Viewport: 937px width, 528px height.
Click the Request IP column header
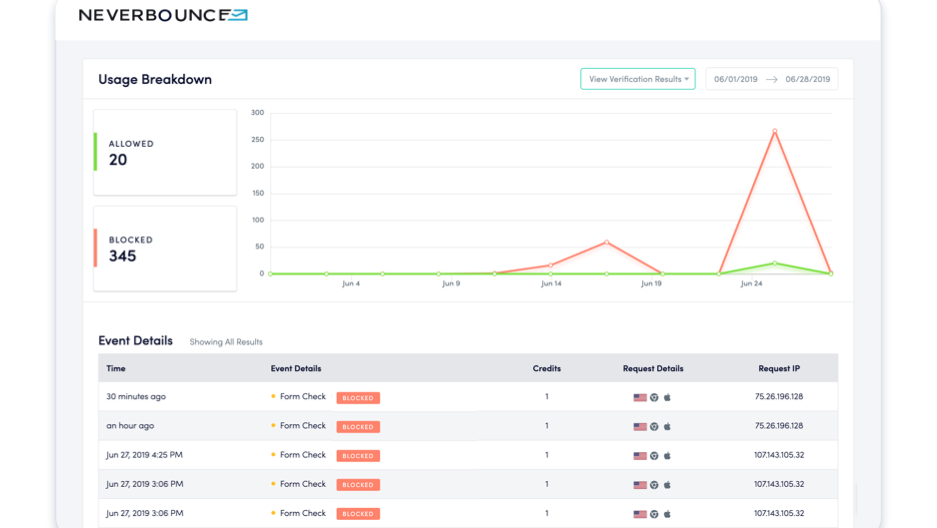pyautogui.click(x=779, y=369)
